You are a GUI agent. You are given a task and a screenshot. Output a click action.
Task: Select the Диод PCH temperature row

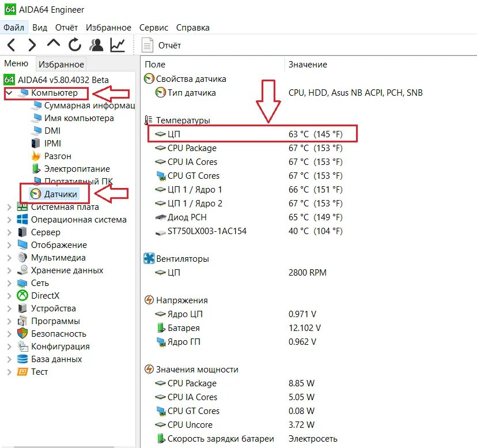click(x=249, y=217)
